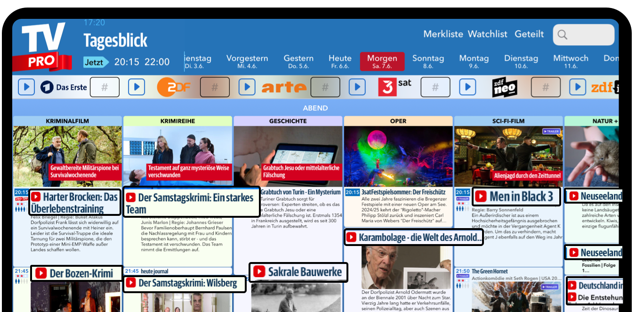Click the OPER genre label

coord(398,121)
